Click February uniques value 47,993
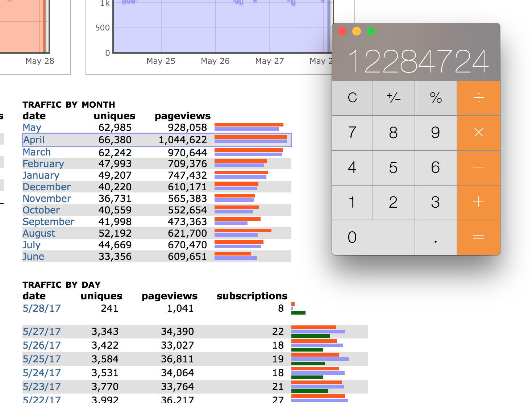 (115, 164)
